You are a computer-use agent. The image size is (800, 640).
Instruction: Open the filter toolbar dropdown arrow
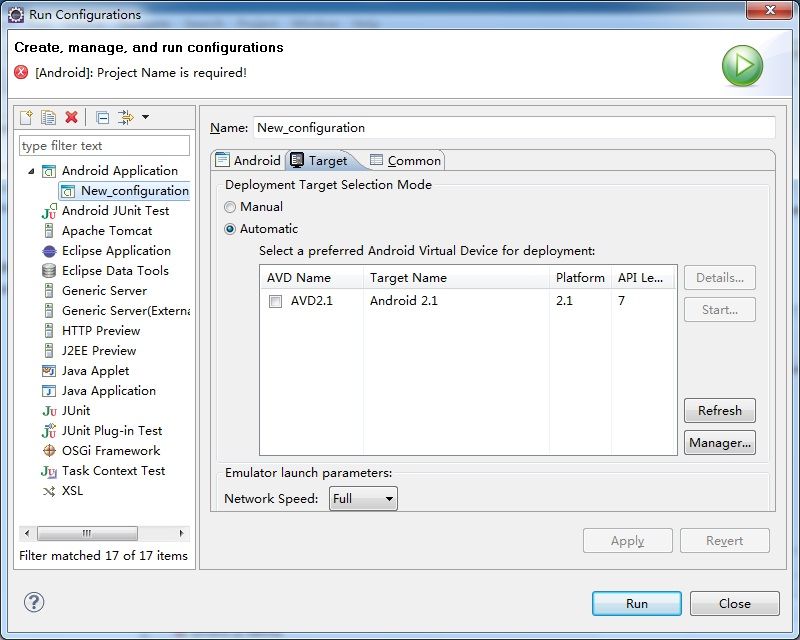pyautogui.click(x=145, y=117)
